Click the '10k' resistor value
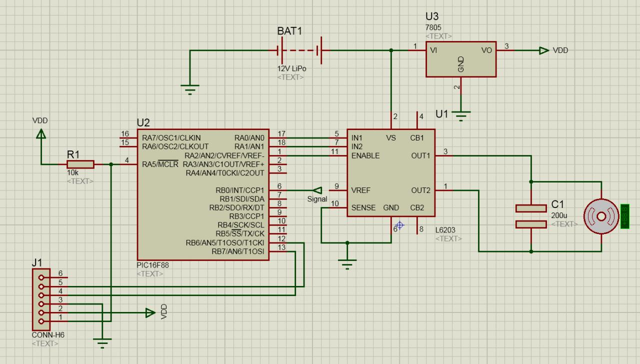 pos(73,172)
